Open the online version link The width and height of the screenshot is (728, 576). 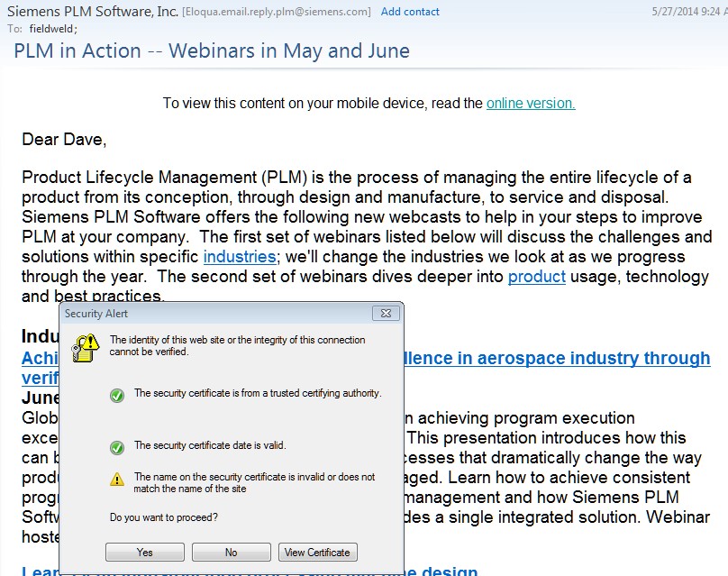click(530, 104)
